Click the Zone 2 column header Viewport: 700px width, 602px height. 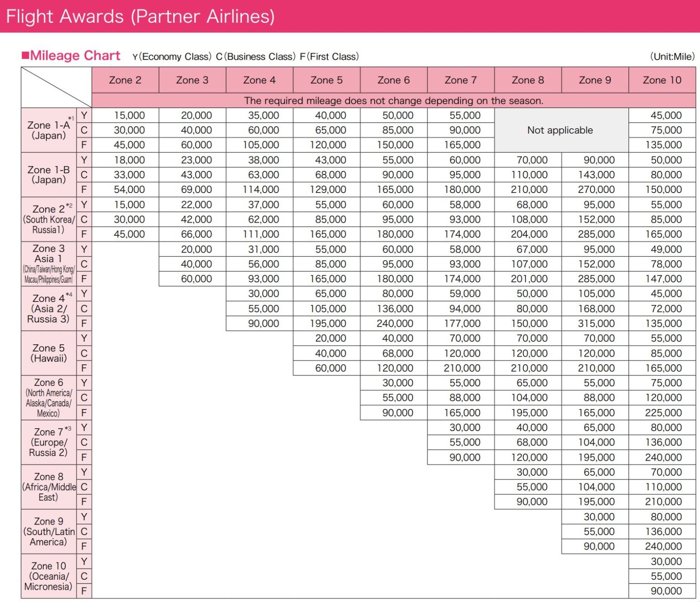125,80
